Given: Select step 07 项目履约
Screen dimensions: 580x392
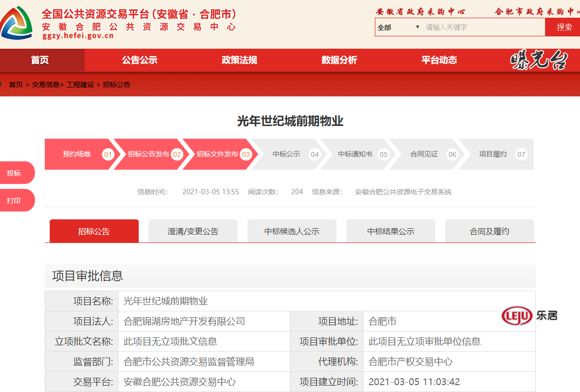Looking at the screenshot, I should tap(496, 154).
